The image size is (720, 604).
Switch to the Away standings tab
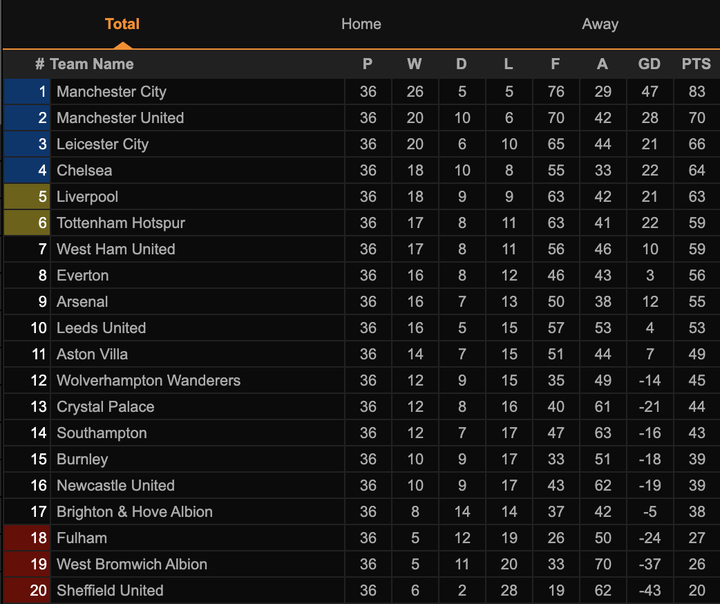[600, 24]
